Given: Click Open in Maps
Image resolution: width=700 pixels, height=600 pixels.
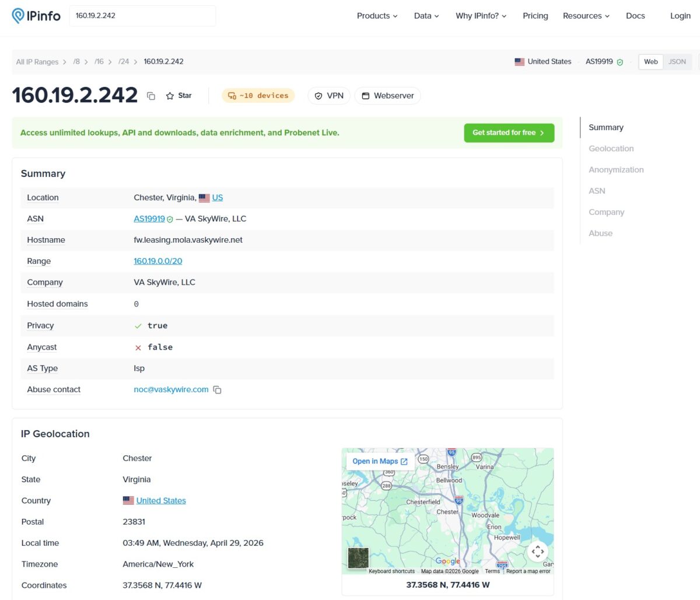Looking at the screenshot, I should click(380, 462).
